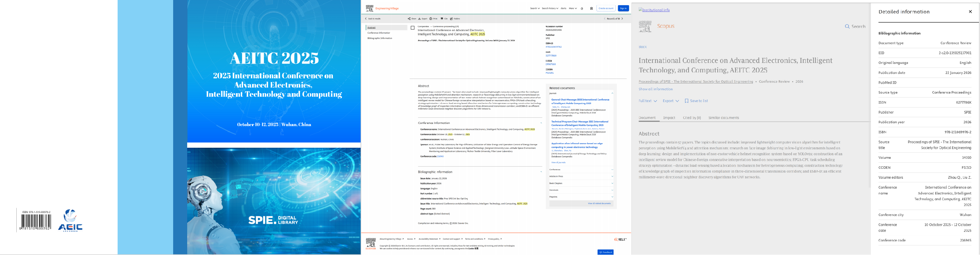Click View all journals link
This screenshot has width=980, height=255.
[x=558, y=163]
